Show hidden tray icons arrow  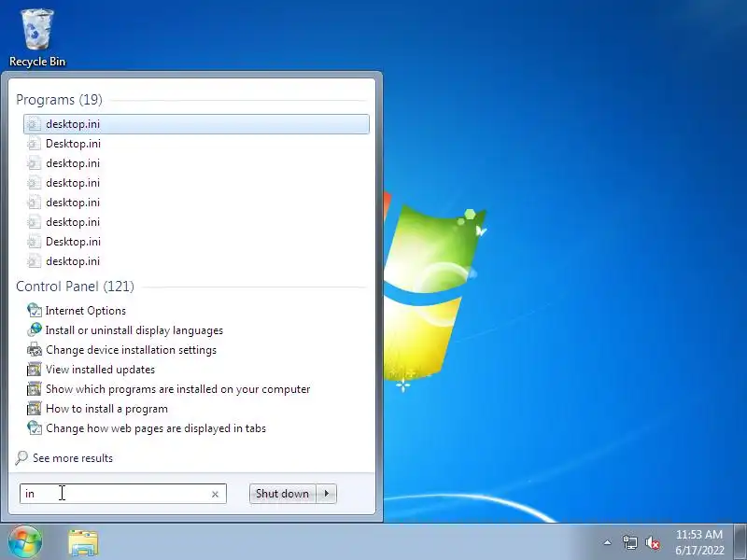coord(608,542)
